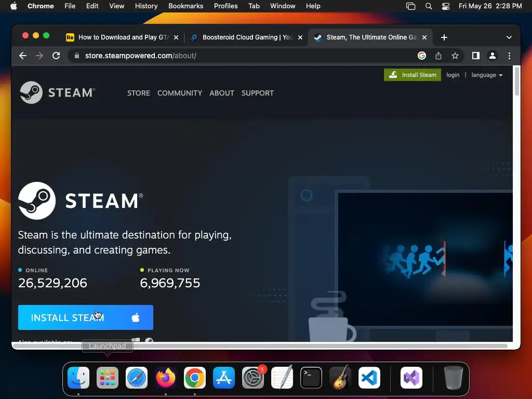This screenshot has width=532, height=399.
Task: Click the Portal game artwork in the monitor
Action: point(425,259)
